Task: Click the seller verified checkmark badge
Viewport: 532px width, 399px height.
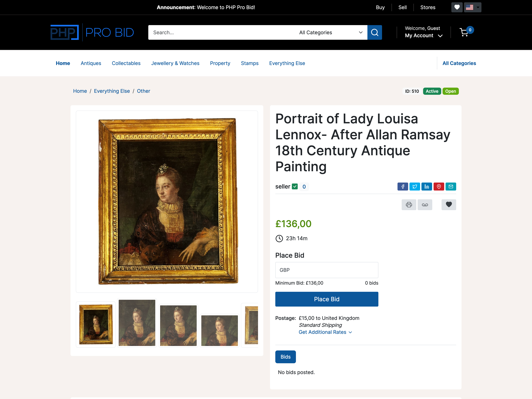Action: tap(295, 186)
